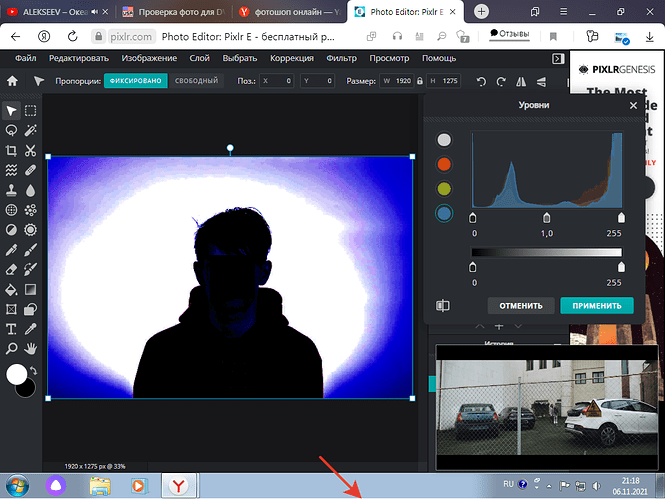Collapse the right side panel arrow

[x=558, y=59]
